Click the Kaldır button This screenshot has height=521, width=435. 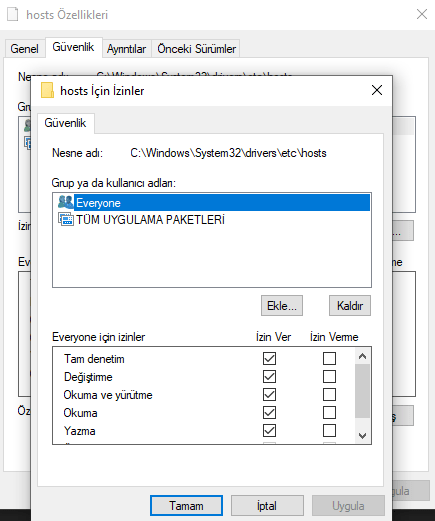click(x=350, y=305)
